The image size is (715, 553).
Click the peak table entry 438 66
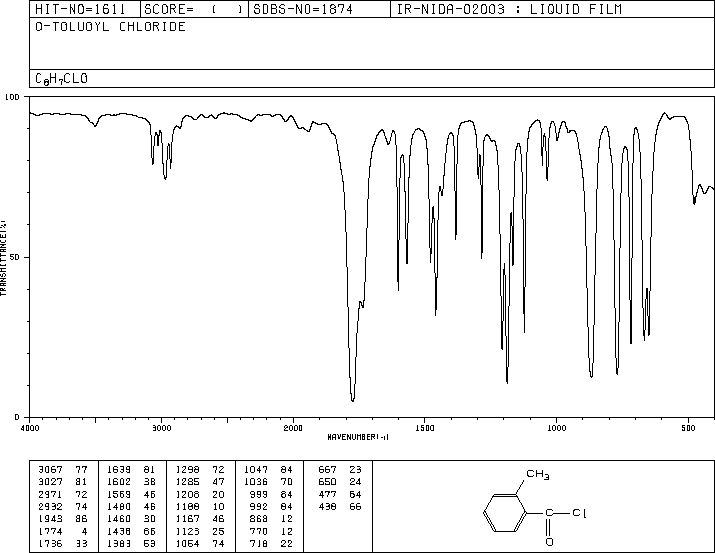click(340, 506)
